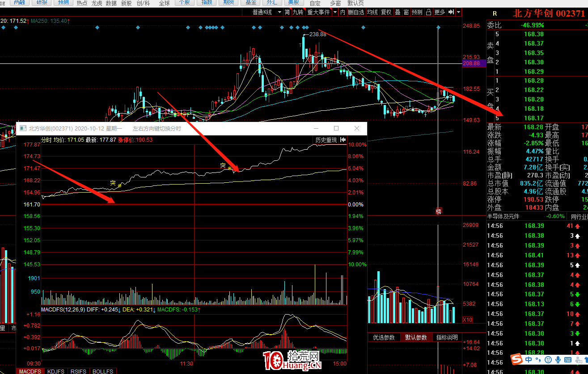Toggle 复权 price adjustment
This screenshot has width=588, height=374.
tap(386, 12)
